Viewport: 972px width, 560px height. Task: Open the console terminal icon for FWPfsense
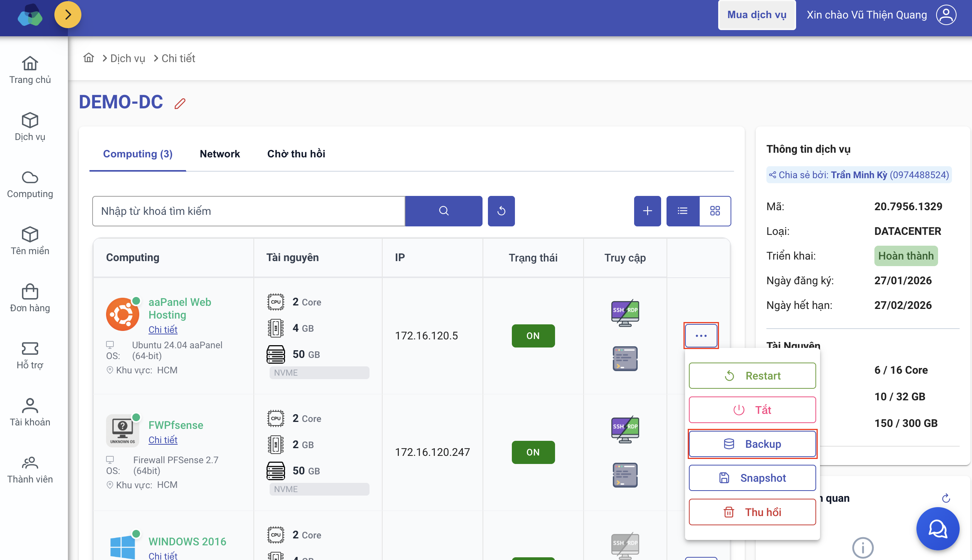pos(625,475)
